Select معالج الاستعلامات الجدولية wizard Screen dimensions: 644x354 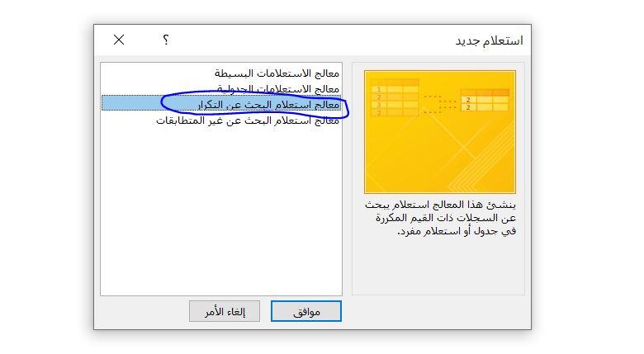point(278,88)
